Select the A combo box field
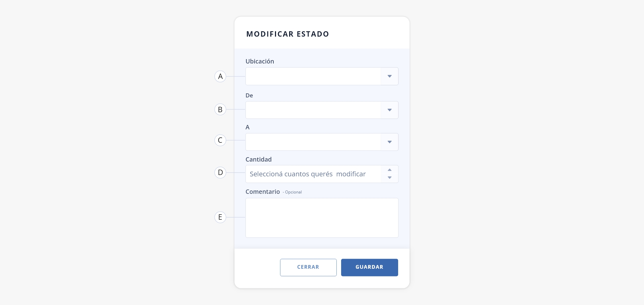The height and width of the screenshot is (305, 644). (x=322, y=142)
